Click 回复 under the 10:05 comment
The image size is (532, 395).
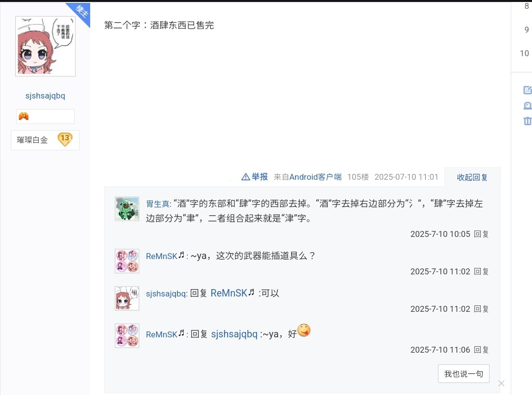pyautogui.click(x=481, y=234)
